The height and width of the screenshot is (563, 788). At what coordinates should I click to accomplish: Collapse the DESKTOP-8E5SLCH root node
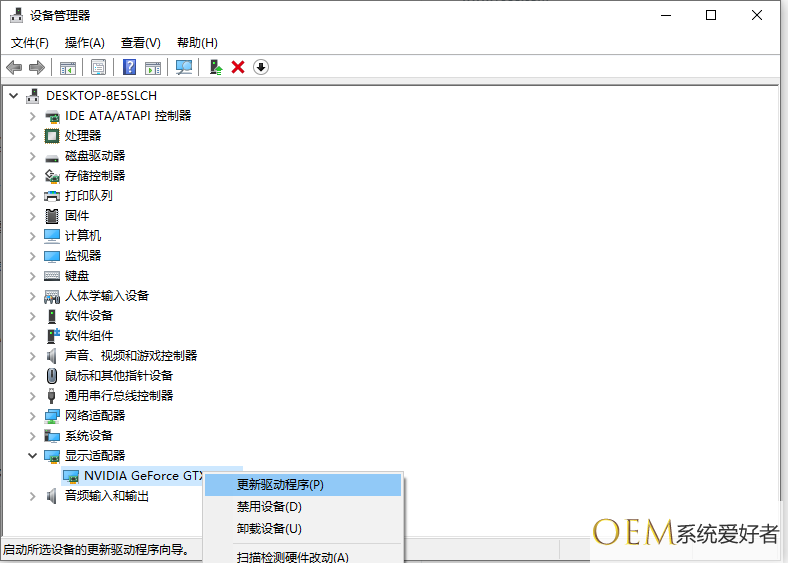click(13, 96)
